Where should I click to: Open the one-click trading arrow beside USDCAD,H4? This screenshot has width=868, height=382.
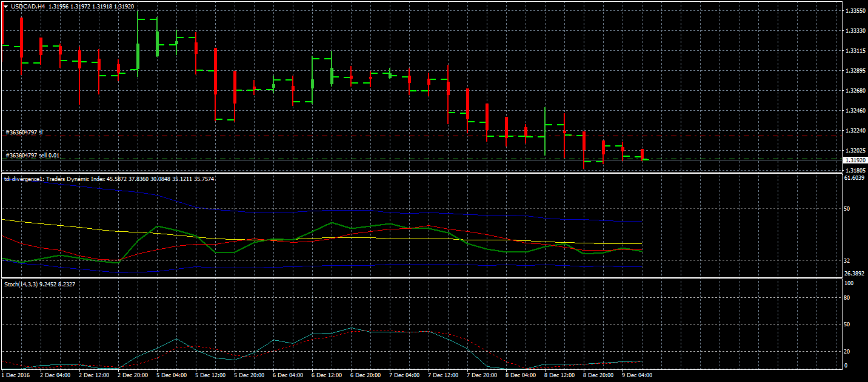click(x=6, y=6)
